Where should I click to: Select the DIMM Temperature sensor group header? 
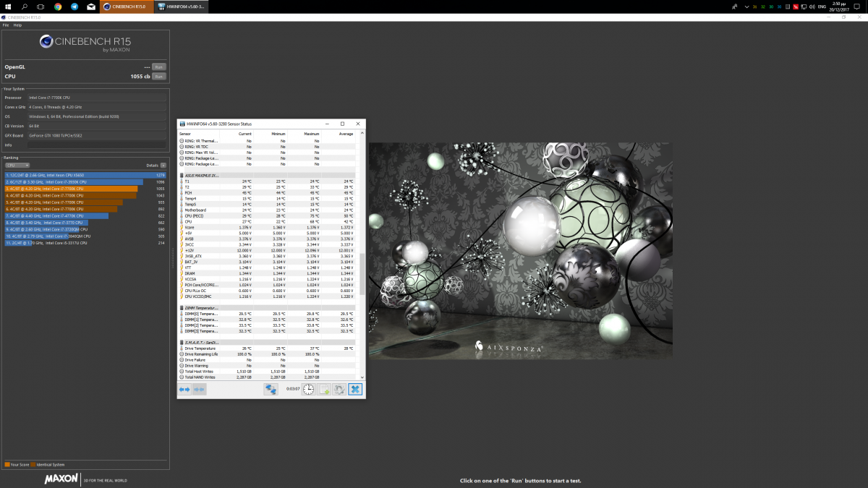coord(267,308)
